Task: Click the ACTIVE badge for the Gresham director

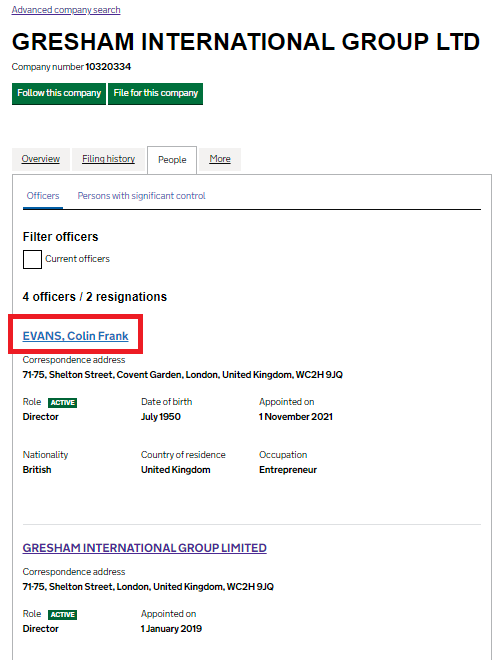Action: tap(62, 615)
